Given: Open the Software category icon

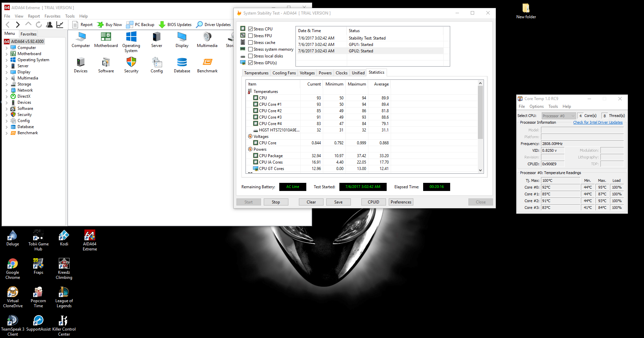Looking at the screenshot, I should pyautogui.click(x=106, y=65).
